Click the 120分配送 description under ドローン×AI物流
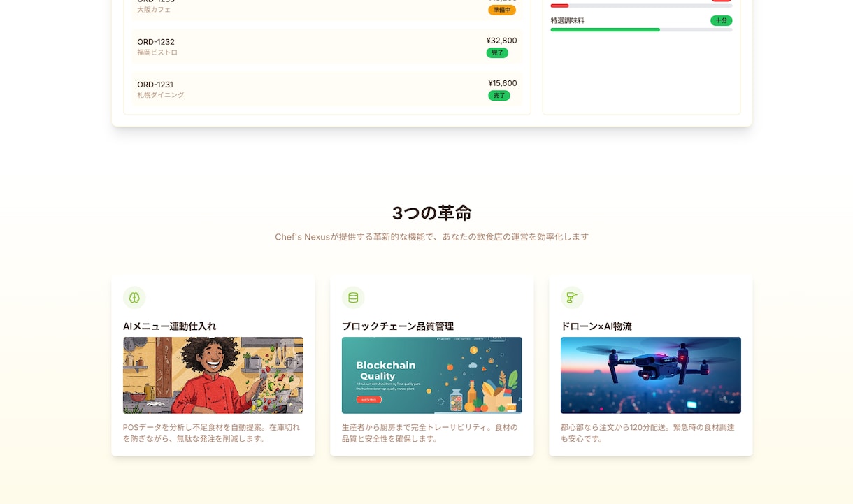The image size is (853, 504). pos(648,433)
